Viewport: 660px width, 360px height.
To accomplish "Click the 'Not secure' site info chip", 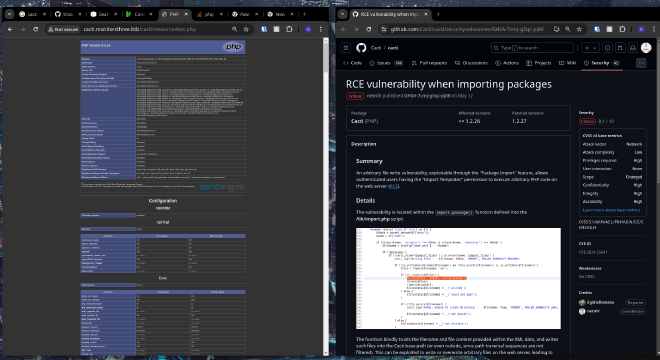I will (63, 29).
